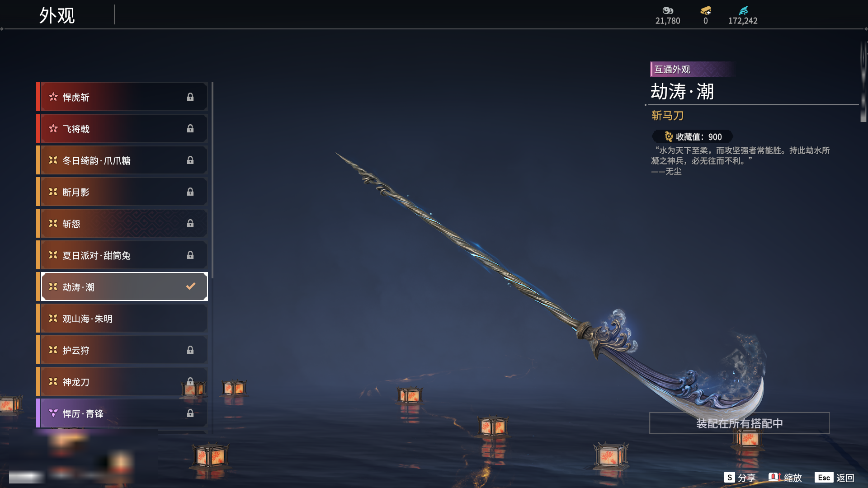Click the S 分享 share button
Viewport: 868px width, 488px height.
(x=740, y=478)
